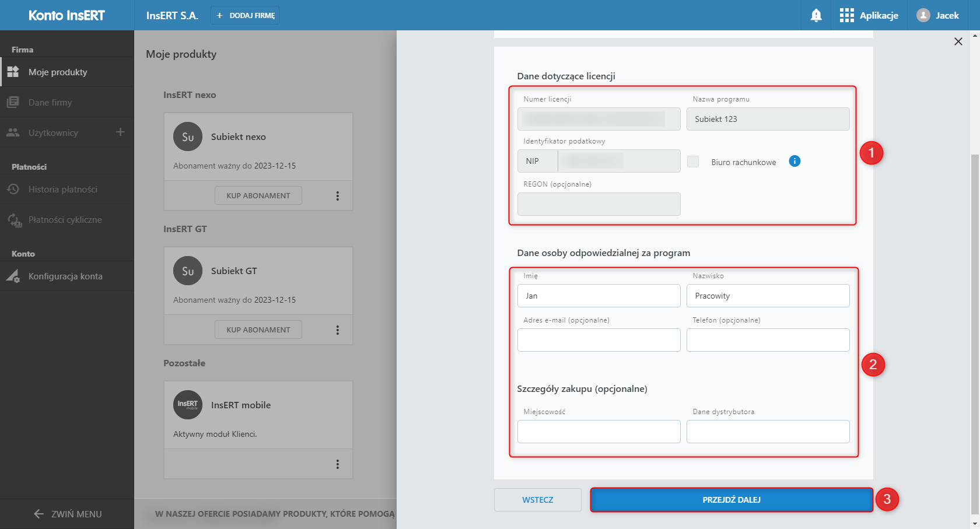Click the 'Moje produkty' page heading
Viewport: 980px width, 529px height.
point(181,54)
